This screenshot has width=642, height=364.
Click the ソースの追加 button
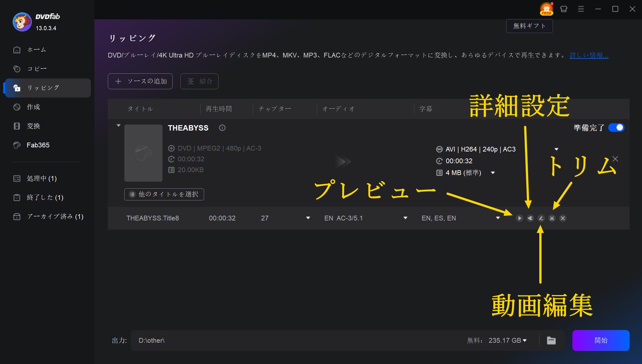tap(140, 81)
